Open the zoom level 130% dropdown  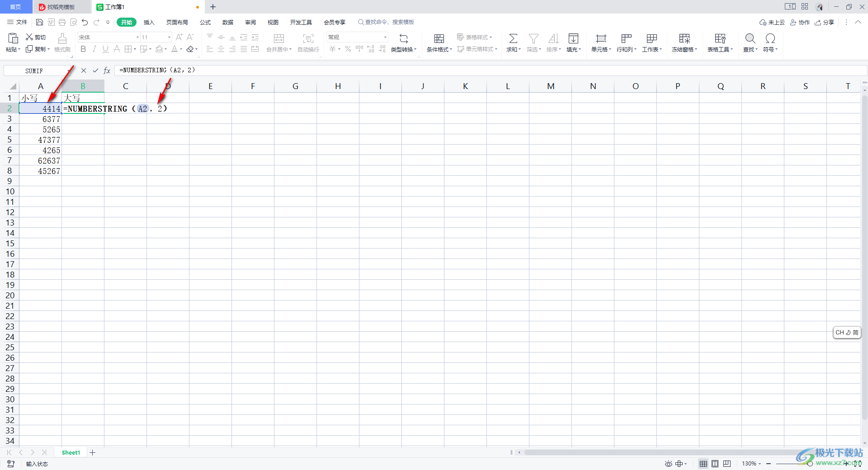(x=751, y=464)
